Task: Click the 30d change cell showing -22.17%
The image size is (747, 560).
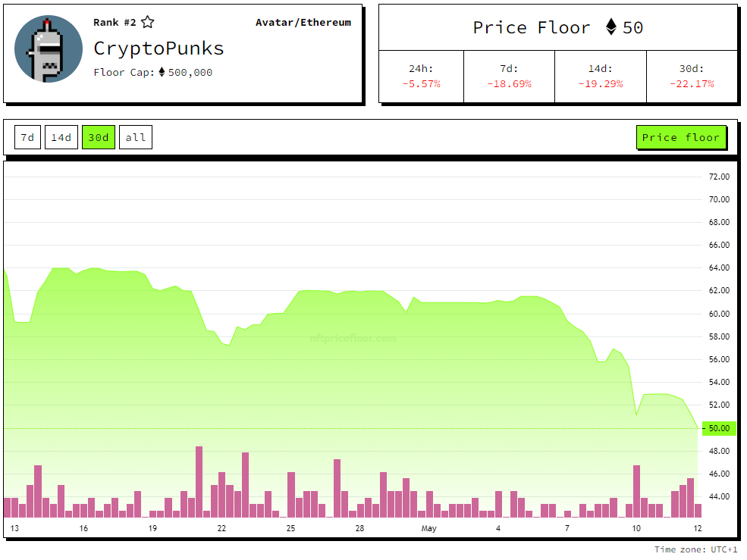Action: (692, 77)
